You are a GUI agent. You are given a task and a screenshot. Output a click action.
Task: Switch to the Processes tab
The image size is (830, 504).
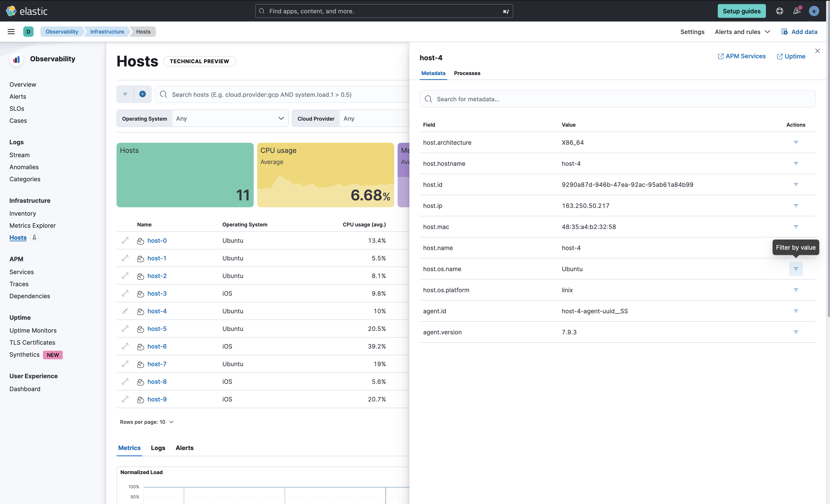tap(467, 73)
